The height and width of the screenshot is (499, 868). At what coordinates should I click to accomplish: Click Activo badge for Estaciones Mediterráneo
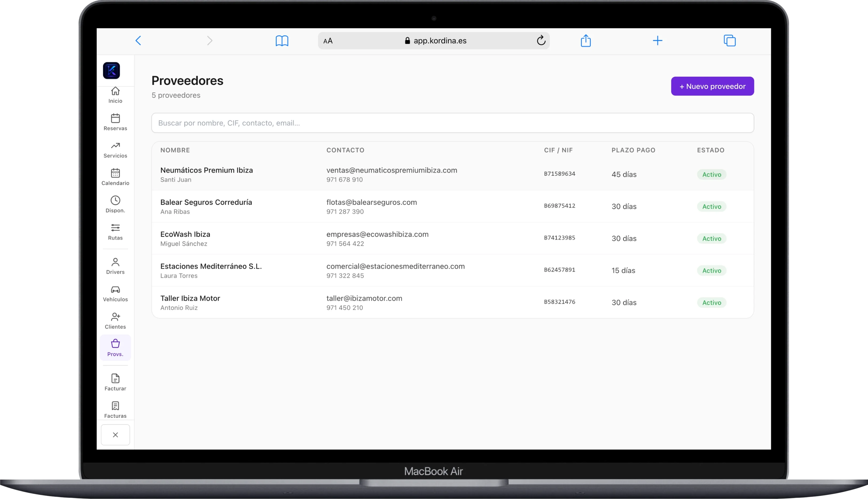(x=711, y=270)
